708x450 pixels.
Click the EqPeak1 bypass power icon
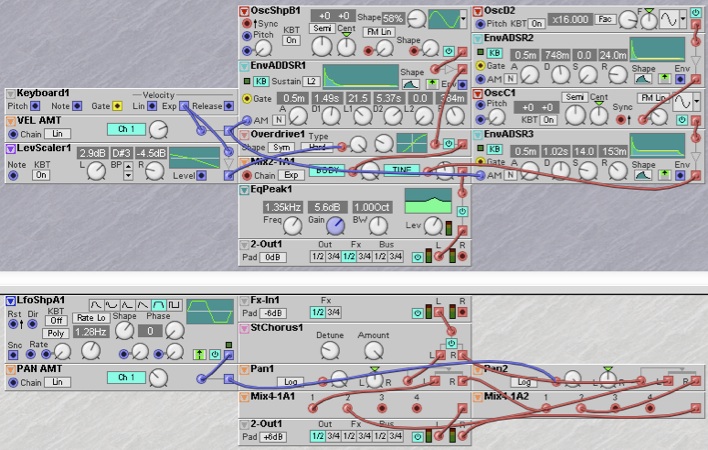[x=462, y=211]
